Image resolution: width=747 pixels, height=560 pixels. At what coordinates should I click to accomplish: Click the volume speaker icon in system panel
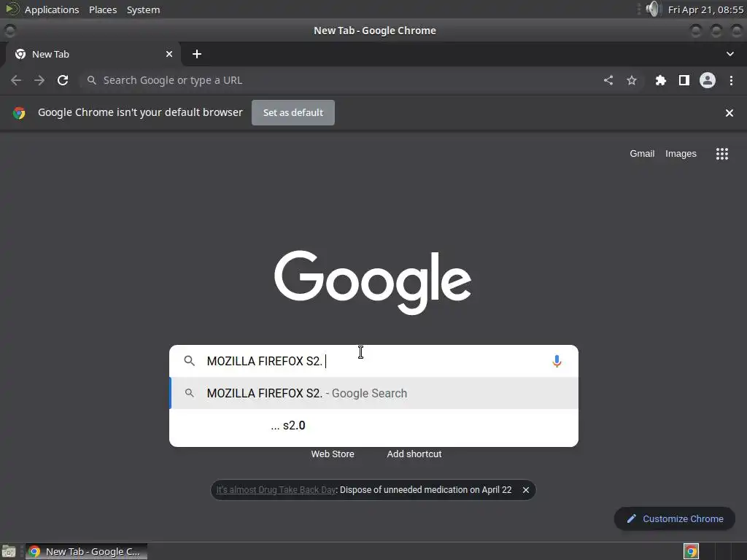(653, 9)
